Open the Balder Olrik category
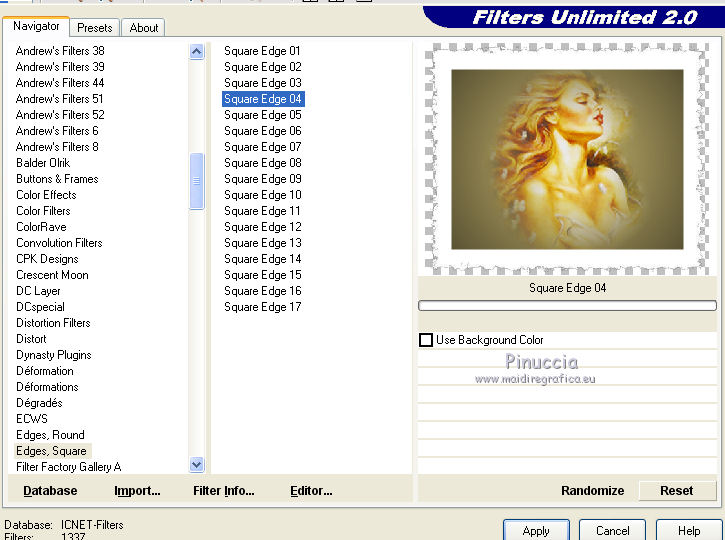The height and width of the screenshot is (540, 725). click(43, 163)
